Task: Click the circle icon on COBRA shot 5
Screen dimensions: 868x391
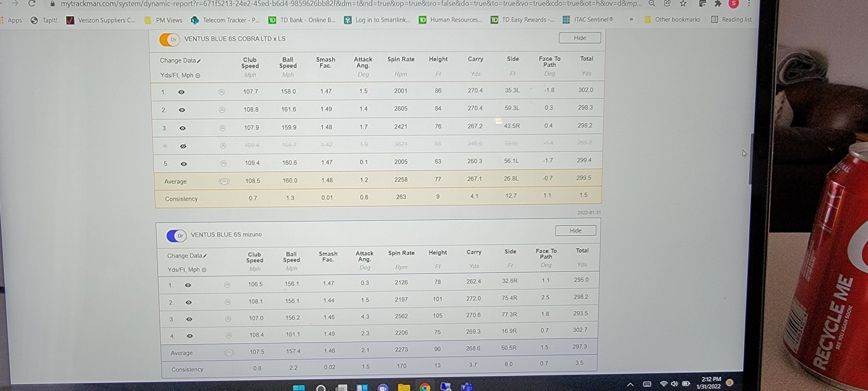Action: point(224,163)
